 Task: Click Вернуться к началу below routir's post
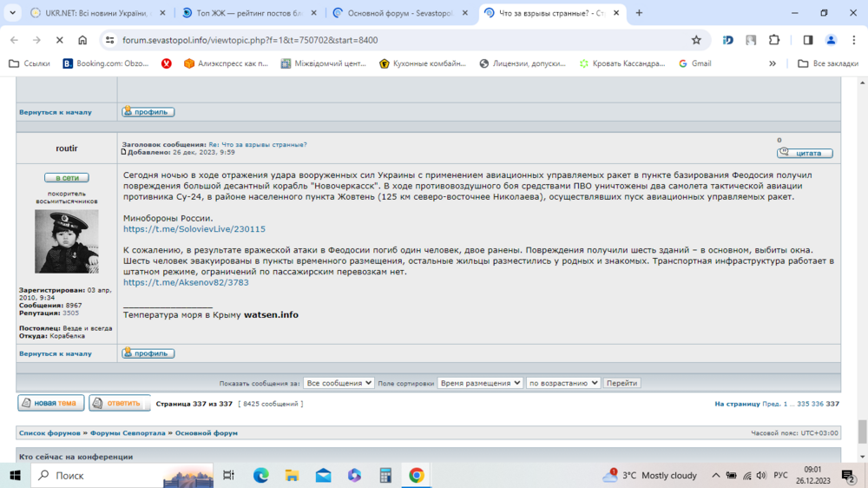(x=56, y=353)
